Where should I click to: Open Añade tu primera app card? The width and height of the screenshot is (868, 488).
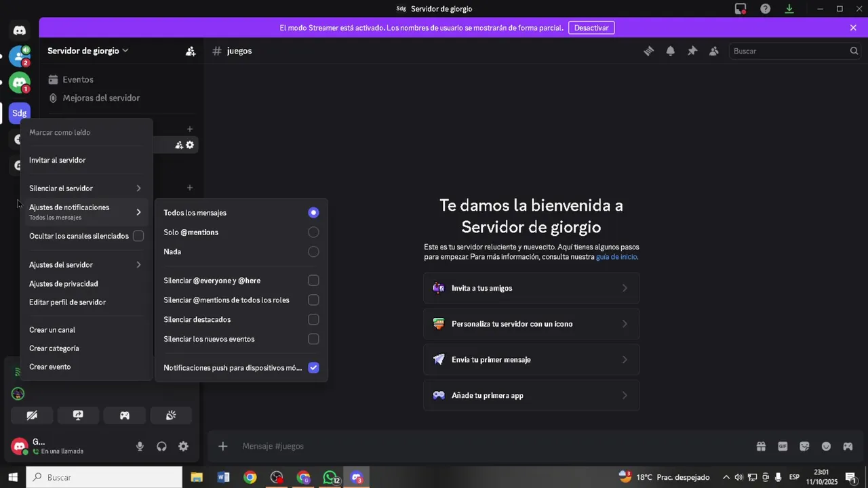pyautogui.click(x=532, y=396)
